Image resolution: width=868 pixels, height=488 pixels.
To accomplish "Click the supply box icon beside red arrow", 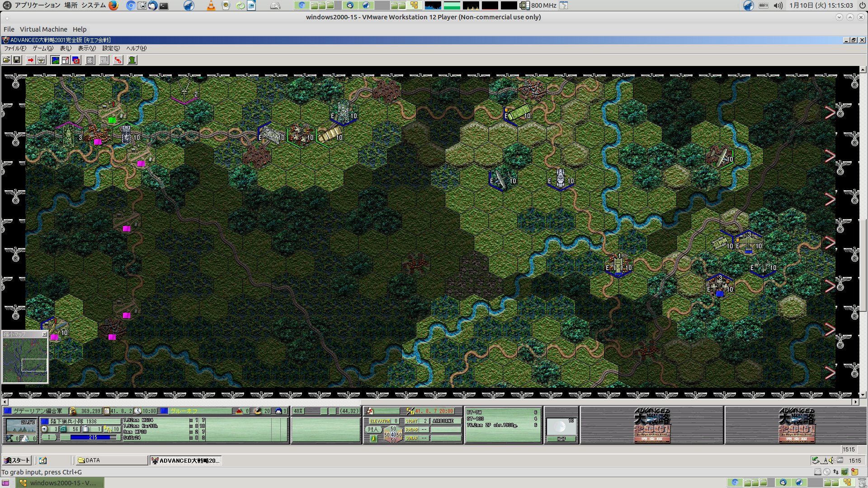I will coord(41,60).
